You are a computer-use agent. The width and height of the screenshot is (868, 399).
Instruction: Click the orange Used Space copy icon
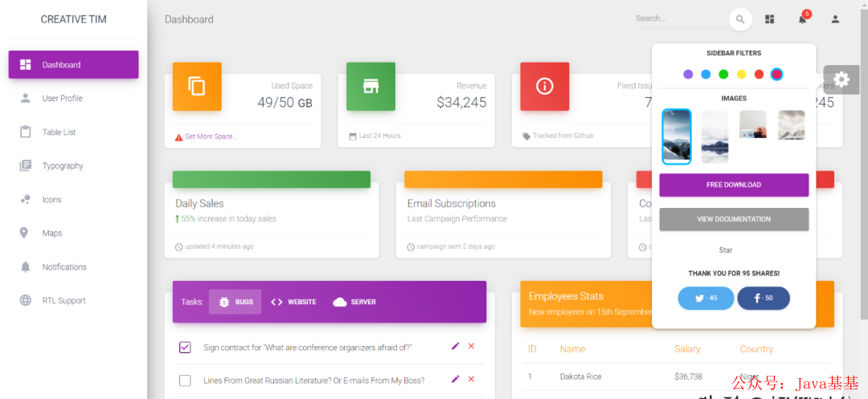[x=197, y=87]
